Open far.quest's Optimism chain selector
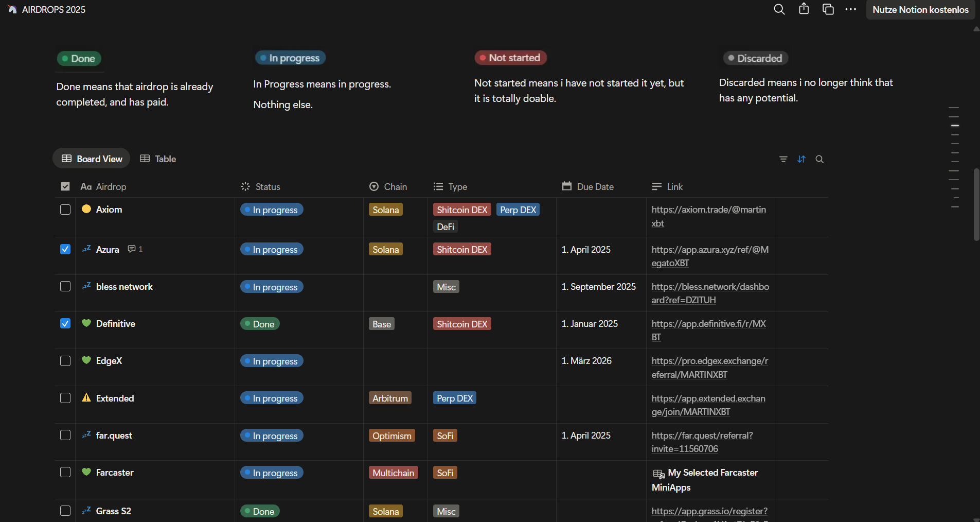This screenshot has width=980, height=522. pyautogui.click(x=392, y=436)
